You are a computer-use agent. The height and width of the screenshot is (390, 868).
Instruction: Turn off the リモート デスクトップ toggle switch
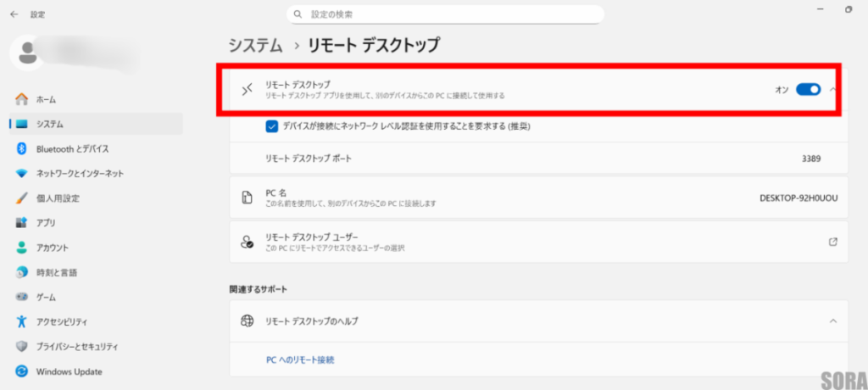pyautogui.click(x=808, y=89)
